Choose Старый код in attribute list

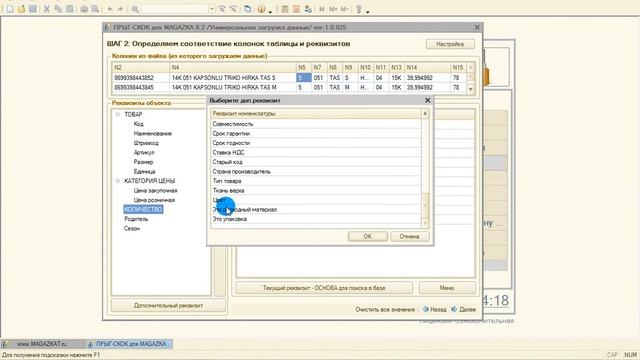[x=316, y=162]
